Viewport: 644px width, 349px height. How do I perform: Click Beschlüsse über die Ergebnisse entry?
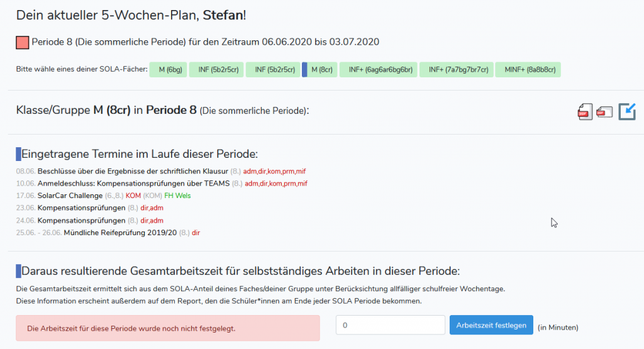[133, 171]
